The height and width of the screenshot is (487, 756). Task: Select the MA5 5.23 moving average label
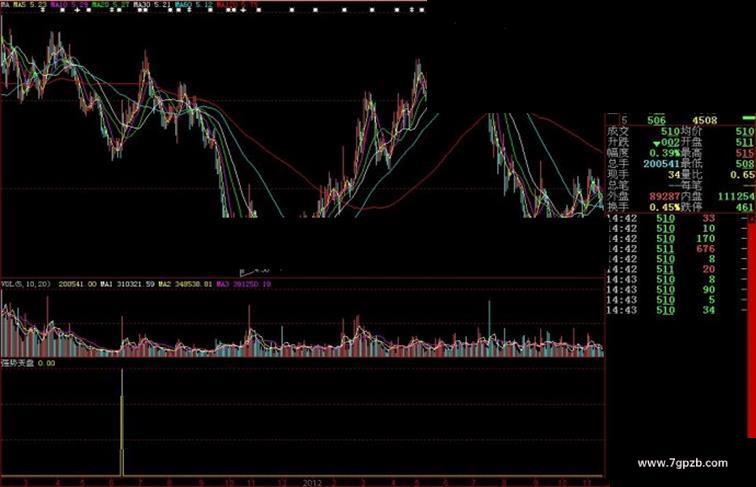pos(30,4)
